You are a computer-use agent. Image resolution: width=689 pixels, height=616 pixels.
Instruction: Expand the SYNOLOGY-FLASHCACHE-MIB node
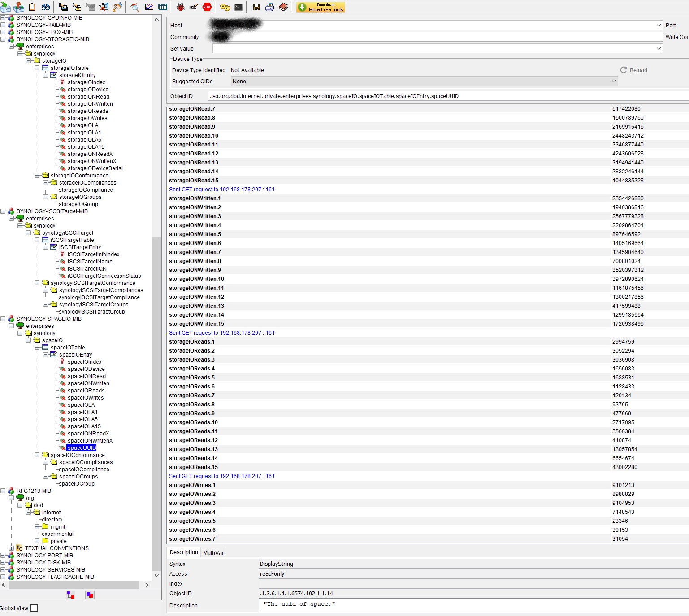3,577
